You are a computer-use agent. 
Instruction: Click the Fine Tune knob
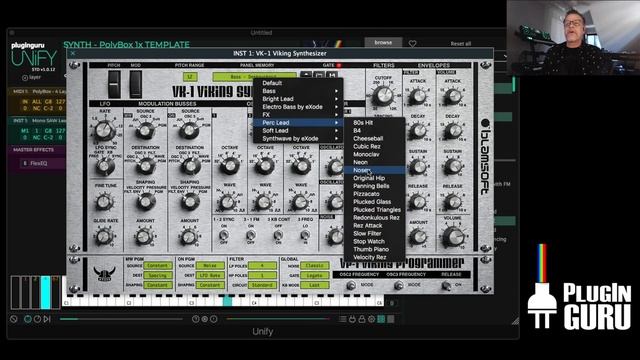click(x=104, y=202)
